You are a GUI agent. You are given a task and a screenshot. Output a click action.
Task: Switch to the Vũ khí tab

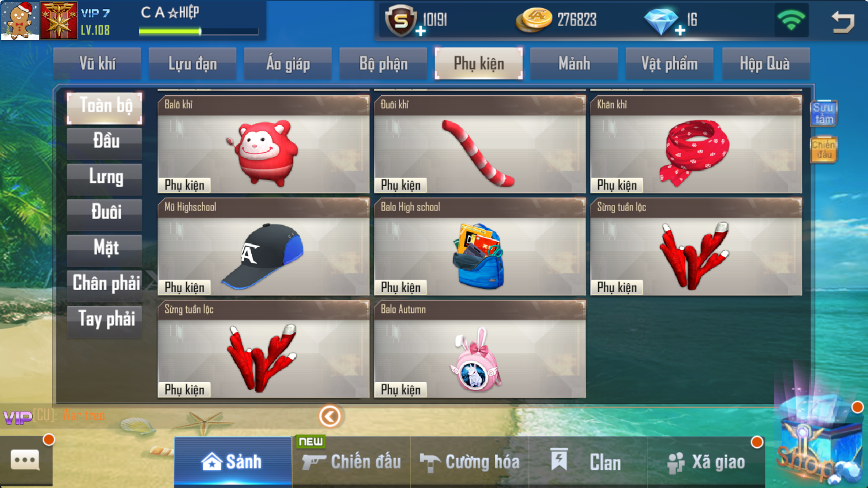click(97, 64)
